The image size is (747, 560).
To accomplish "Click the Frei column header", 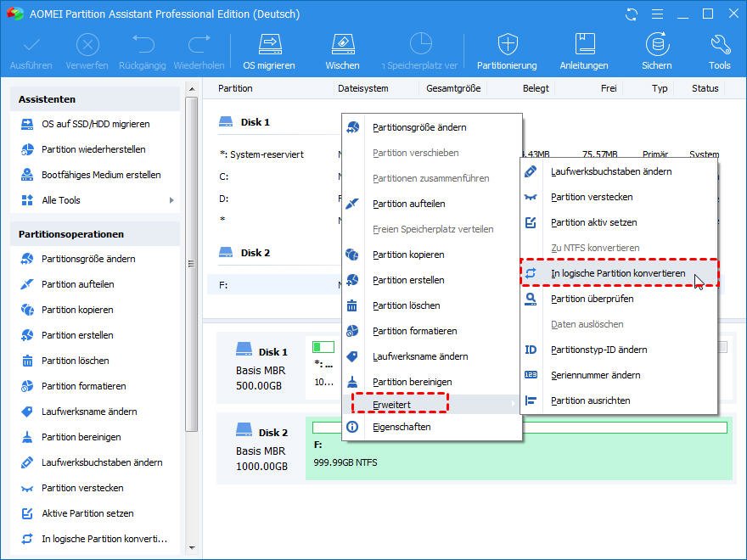I will click(x=609, y=88).
